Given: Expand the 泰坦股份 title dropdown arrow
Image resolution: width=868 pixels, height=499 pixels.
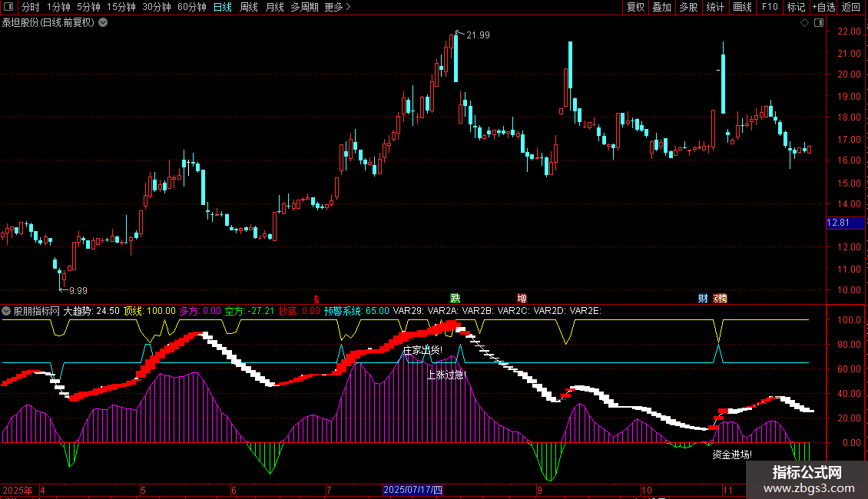Looking at the screenshot, I should point(104,22).
